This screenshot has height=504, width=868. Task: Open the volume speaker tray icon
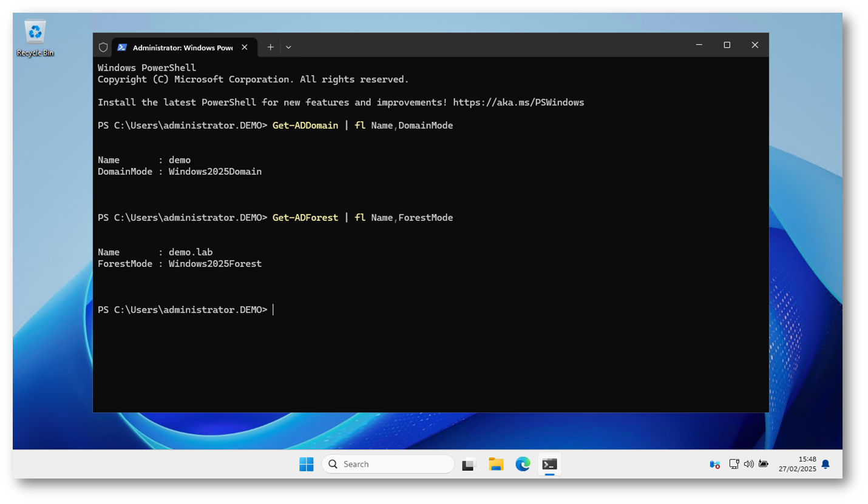tap(748, 465)
